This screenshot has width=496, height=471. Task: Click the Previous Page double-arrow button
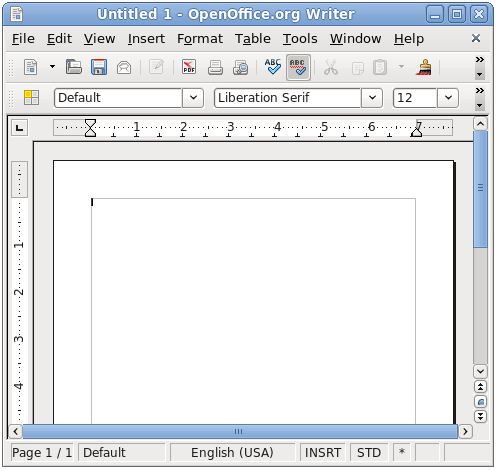tap(480, 387)
